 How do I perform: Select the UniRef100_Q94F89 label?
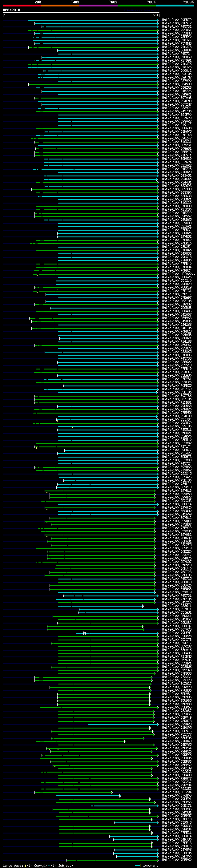[x=177, y=416]
